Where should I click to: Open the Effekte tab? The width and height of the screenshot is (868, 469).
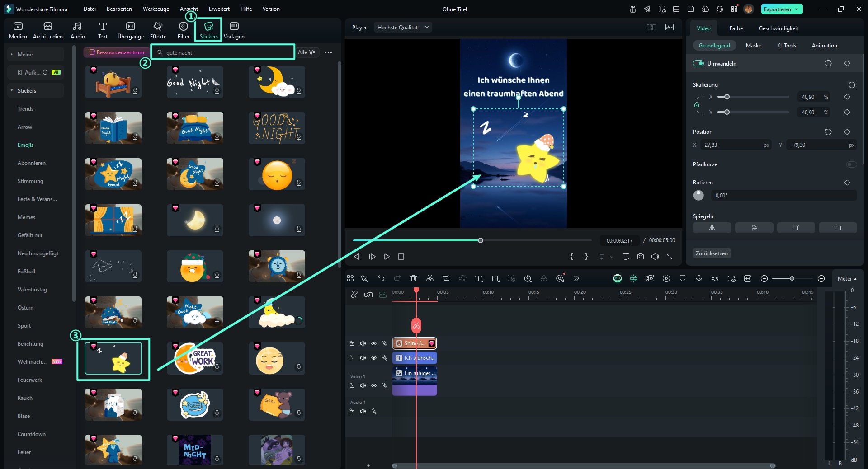click(x=158, y=30)
